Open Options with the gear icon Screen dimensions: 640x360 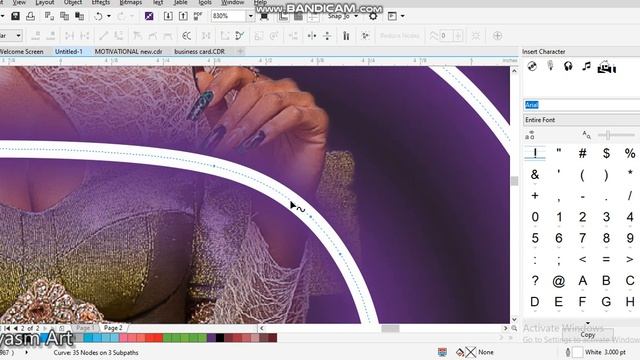click(x=373, y=16)
